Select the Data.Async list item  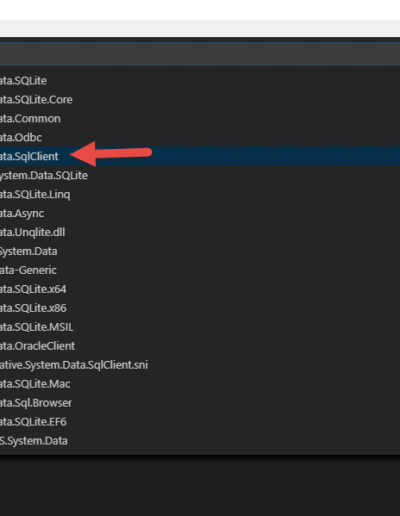pos(200,213)
